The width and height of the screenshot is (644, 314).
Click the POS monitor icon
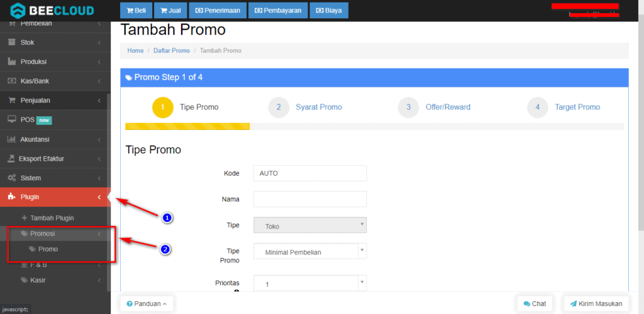(x=11, y=119)
